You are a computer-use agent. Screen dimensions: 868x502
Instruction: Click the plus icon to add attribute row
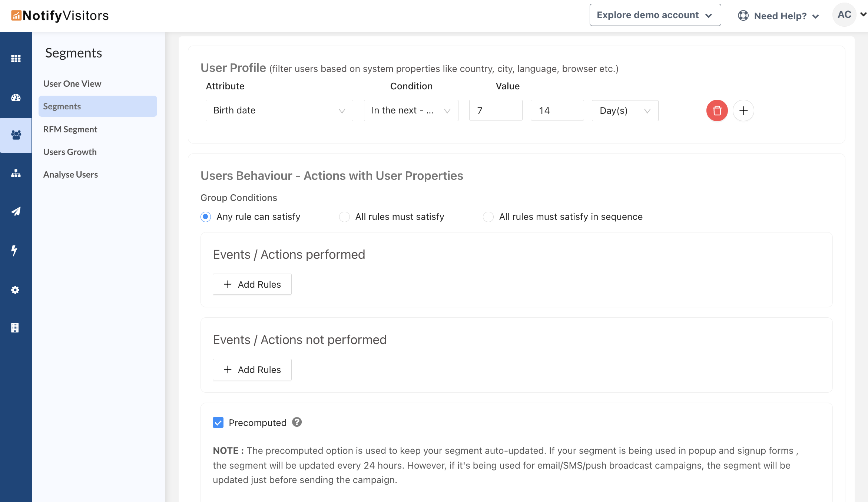tap(743, 110)
